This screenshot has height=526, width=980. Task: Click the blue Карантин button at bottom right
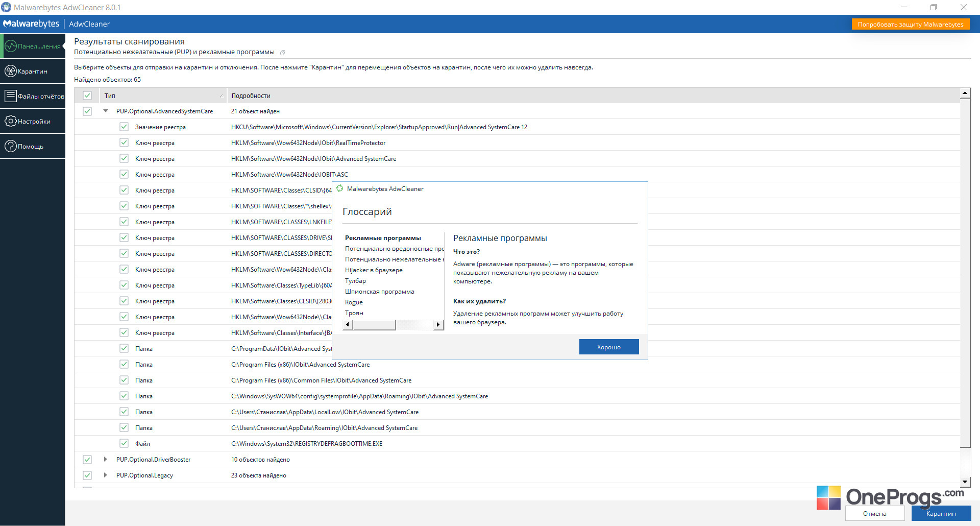[941, 513]
